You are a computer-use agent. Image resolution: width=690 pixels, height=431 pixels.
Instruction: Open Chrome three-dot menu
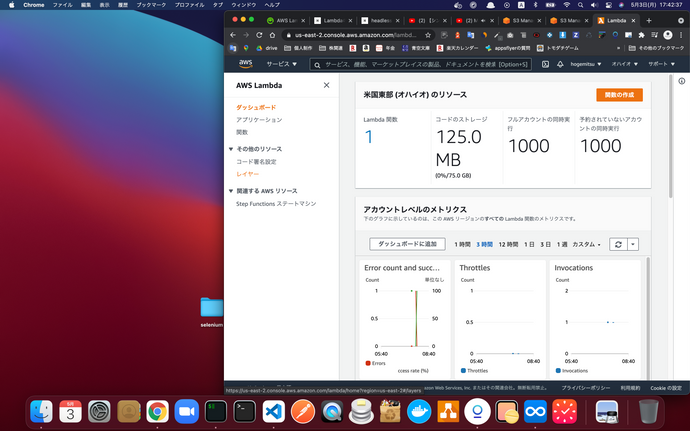680,35
